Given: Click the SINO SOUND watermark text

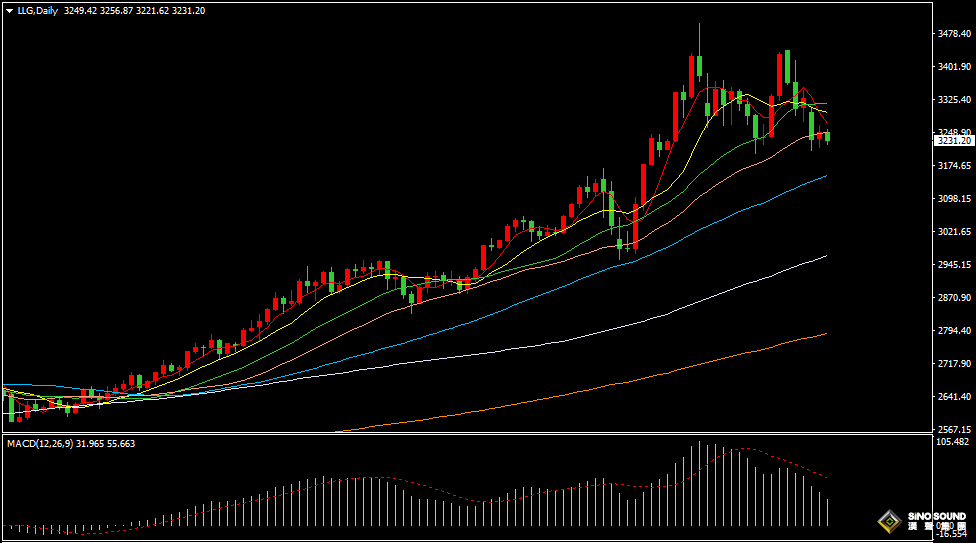Looking at the screenshot, I should point(937,517).
